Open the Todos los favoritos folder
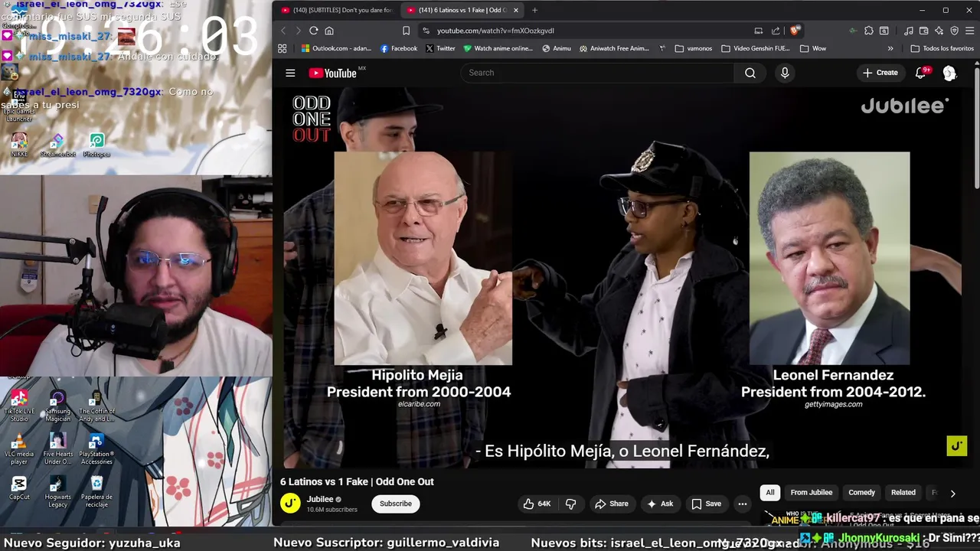 (942, 48)
